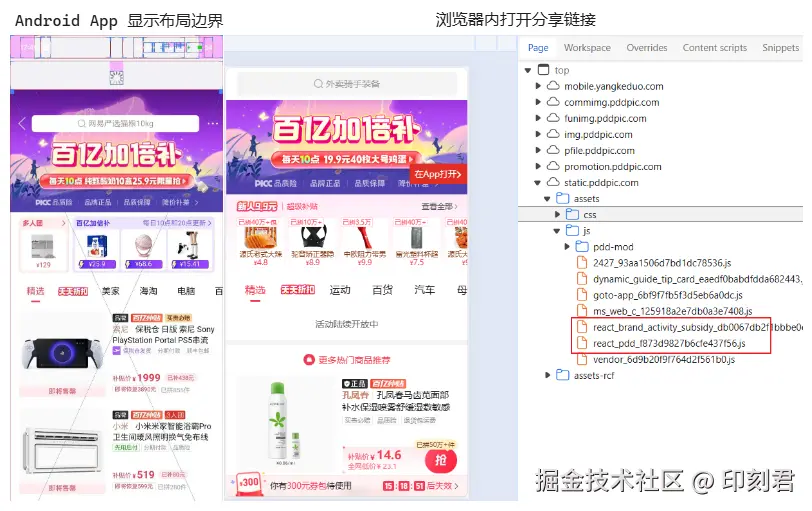Click the red 抢 button
Screen dimensions: 812x511
coord(440,460)
